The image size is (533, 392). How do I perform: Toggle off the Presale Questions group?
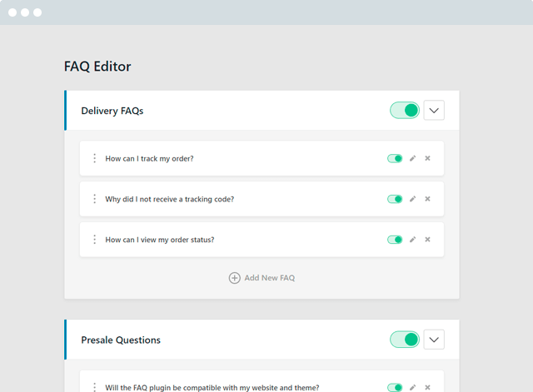coord(405,340)
